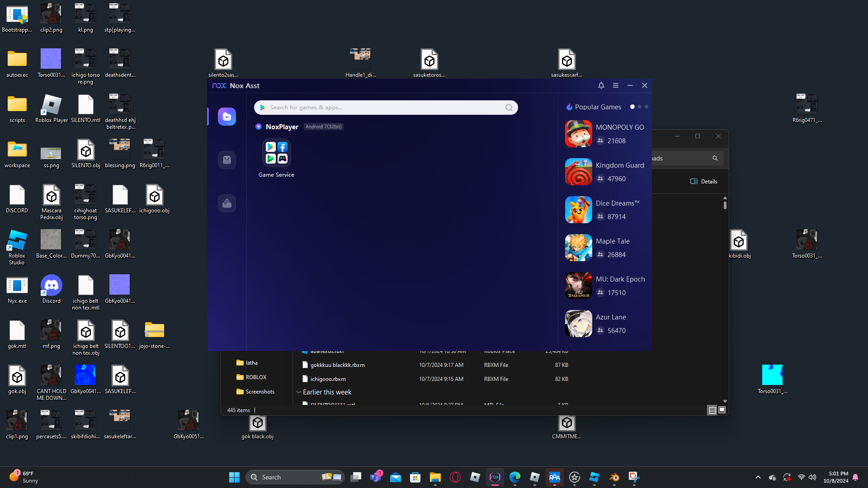The height and width of the screenshot is (488, 868).
Task: Open the Nox Asst notification bell
Action: click(601, 85)
